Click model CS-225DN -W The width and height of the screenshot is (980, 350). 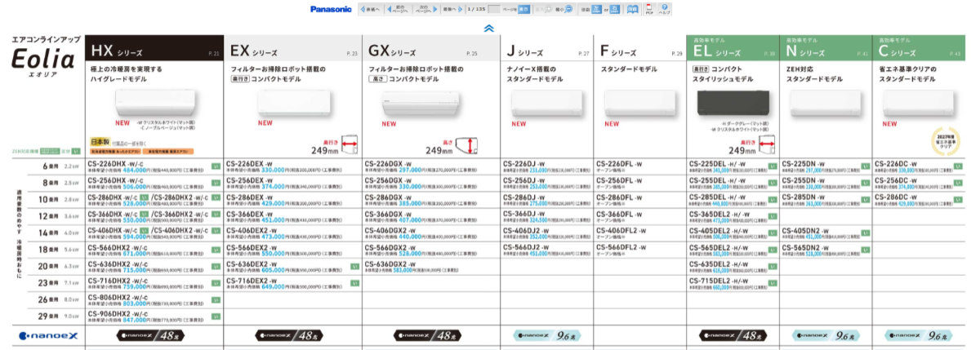[x=803, y=163]
